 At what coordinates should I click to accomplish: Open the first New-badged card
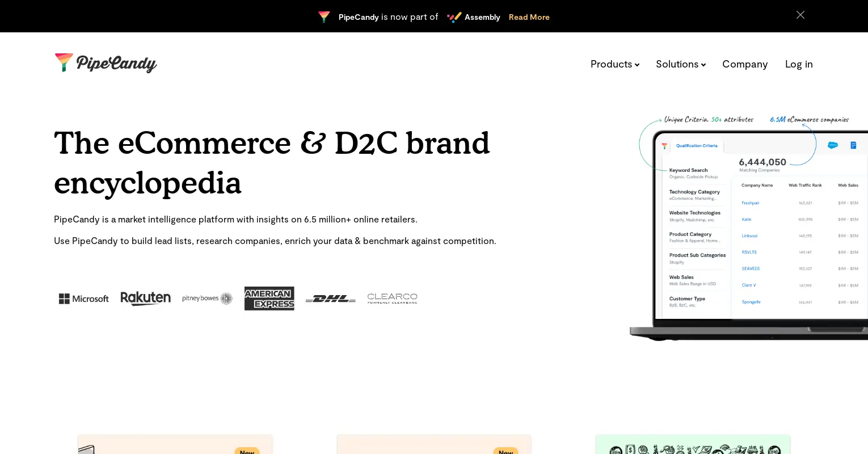[x=175, y=444]
